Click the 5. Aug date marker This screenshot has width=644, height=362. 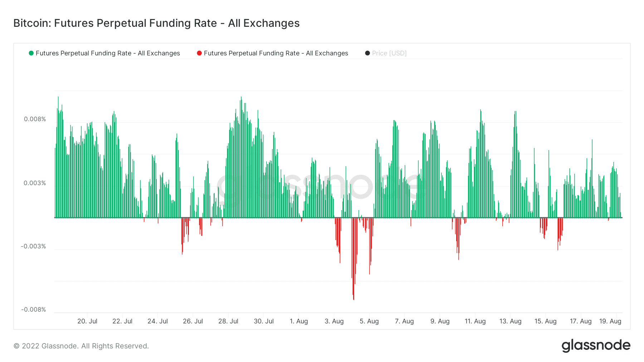(369, 321)
